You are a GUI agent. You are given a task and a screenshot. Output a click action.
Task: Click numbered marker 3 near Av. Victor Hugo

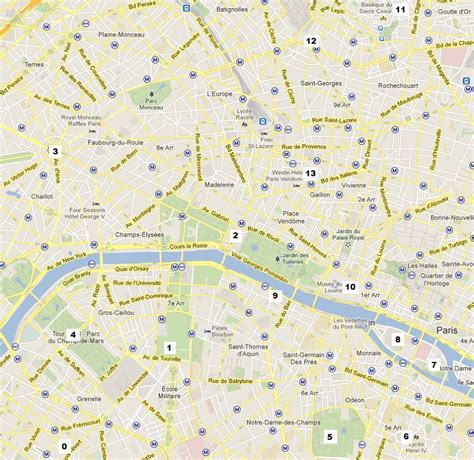pos(55,151)
